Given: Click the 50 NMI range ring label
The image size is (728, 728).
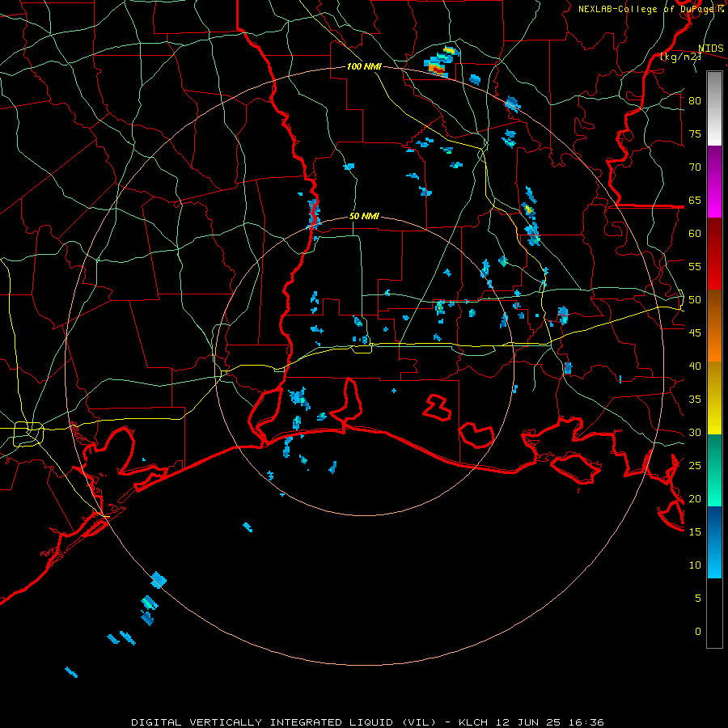Looking at the screenshot, I should [364, 216].
